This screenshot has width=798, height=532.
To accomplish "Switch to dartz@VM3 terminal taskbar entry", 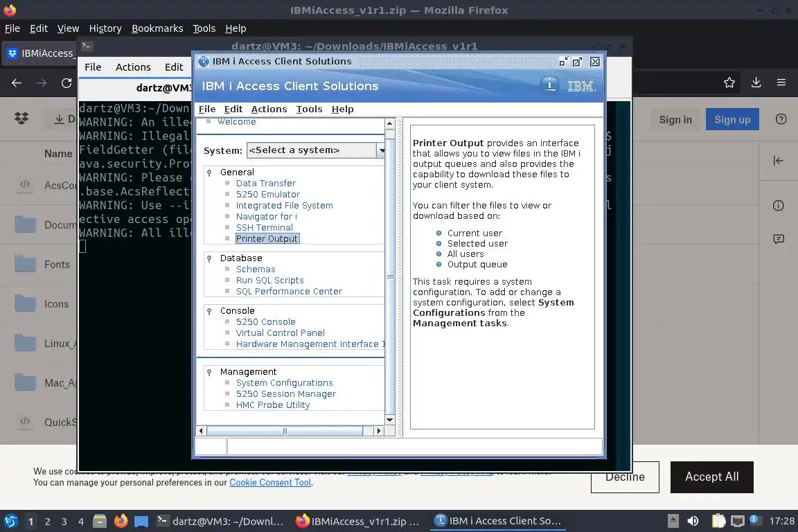I will 220,521.
